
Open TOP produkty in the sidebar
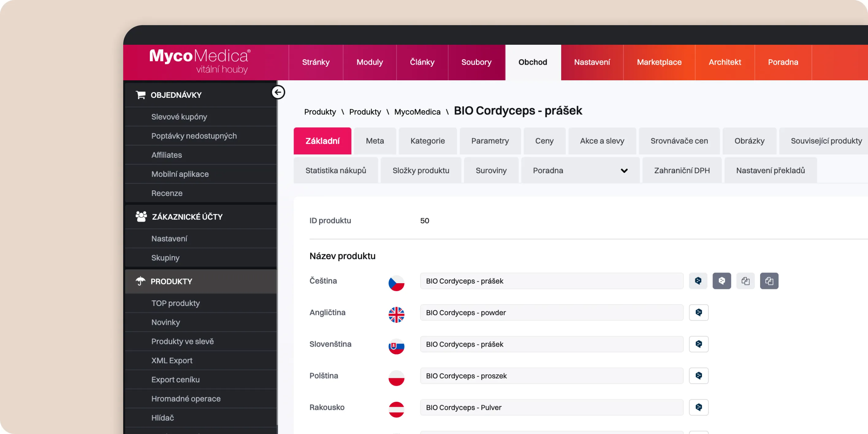click(201, 303)
